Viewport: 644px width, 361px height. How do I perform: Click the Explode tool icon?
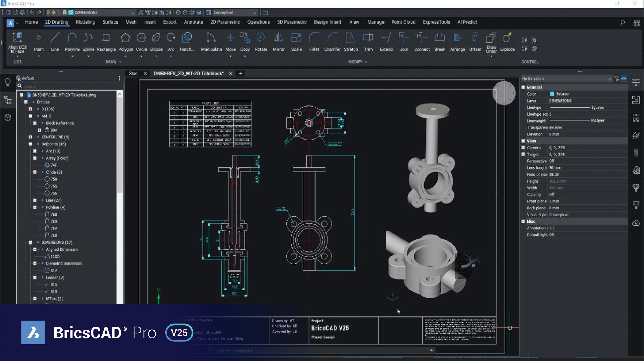[x=507, y=38]
